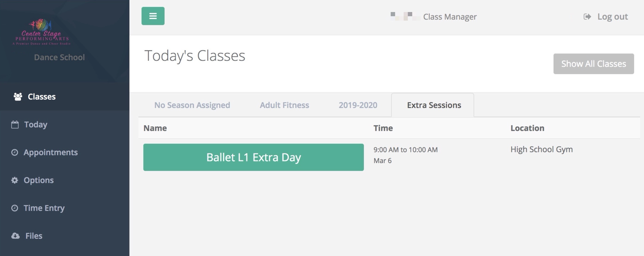
Task: Click the Center Stage Performing Arts logo
Action: tap(41, 32)
